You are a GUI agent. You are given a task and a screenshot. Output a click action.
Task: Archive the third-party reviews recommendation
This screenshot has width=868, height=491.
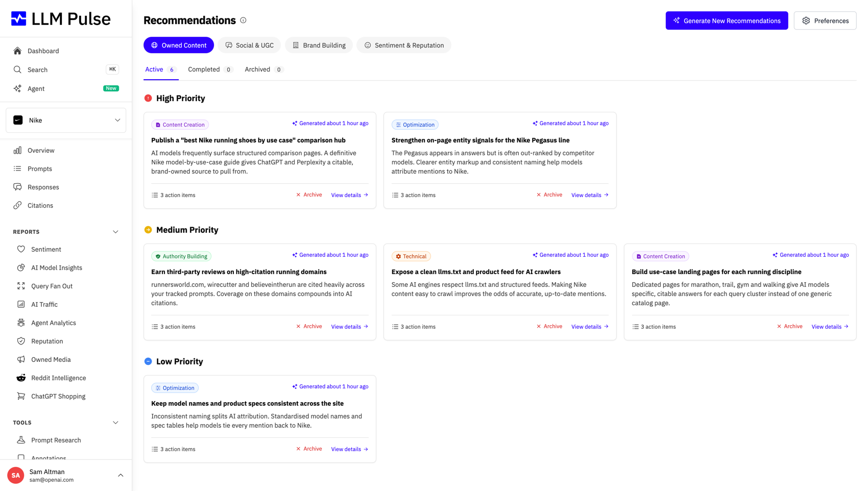309,327
